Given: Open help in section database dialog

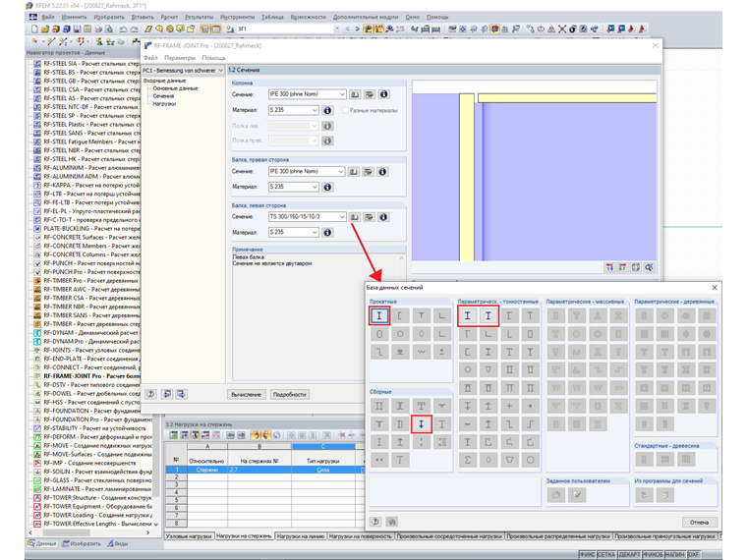Looking at the screenshot, I should tap(375, 522).
